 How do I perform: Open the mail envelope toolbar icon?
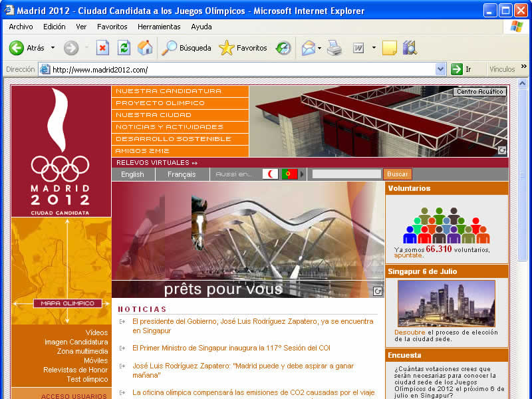pyautogui.click(x=308, y=48)
